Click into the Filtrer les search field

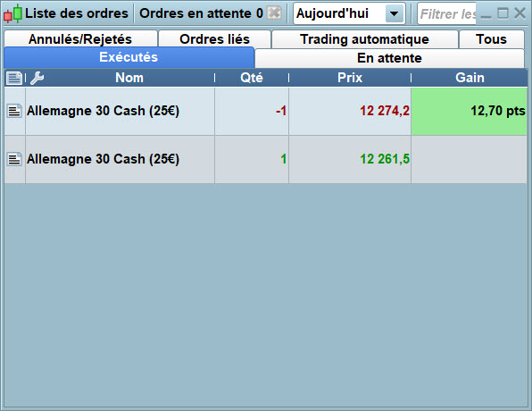point(447,13)
